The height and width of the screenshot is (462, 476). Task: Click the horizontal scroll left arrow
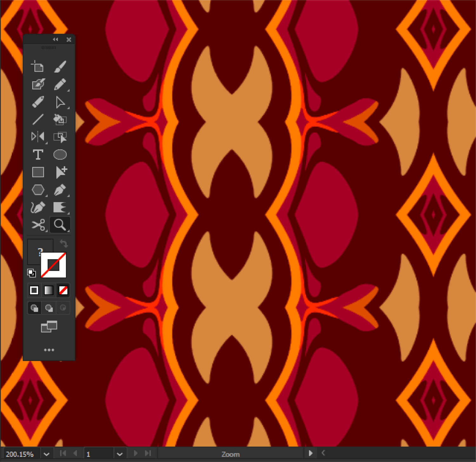pos(323,453)
